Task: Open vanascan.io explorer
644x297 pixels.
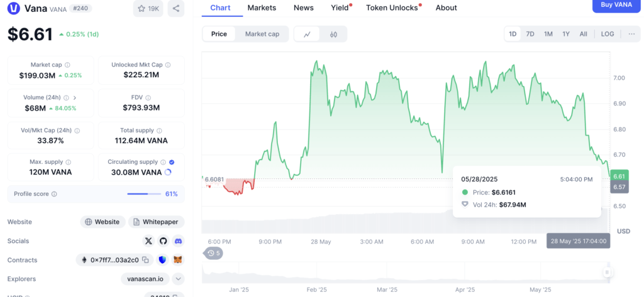Action: [145, 279]
